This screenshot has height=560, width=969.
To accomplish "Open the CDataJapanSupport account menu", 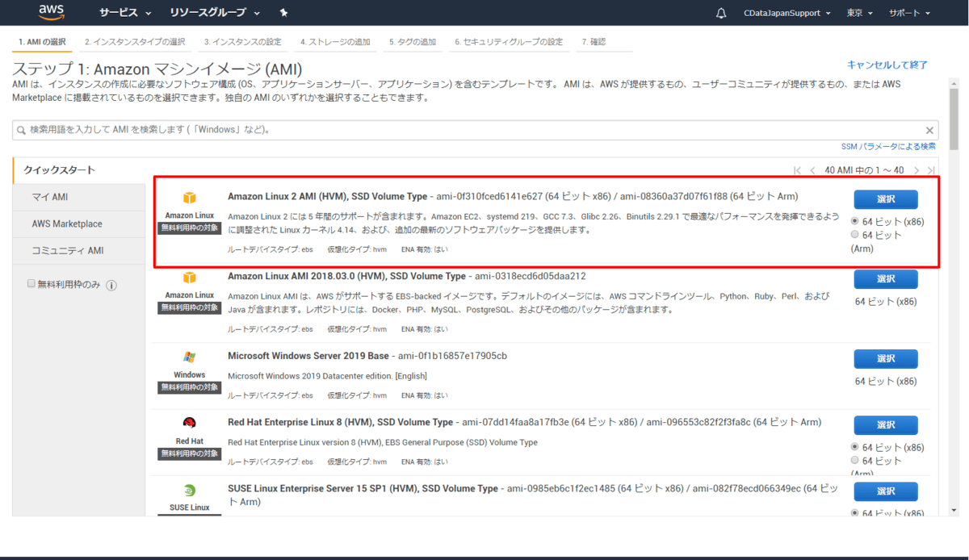I will tap(787, 13).
